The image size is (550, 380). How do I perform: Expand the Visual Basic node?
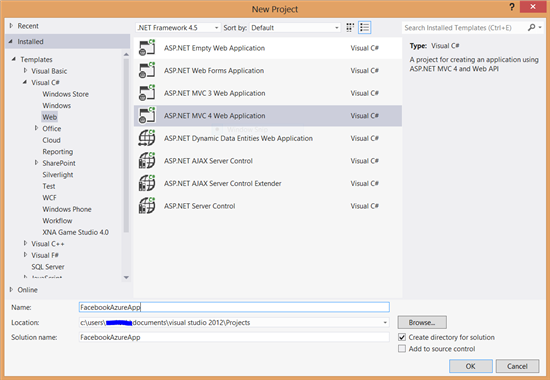25,71
